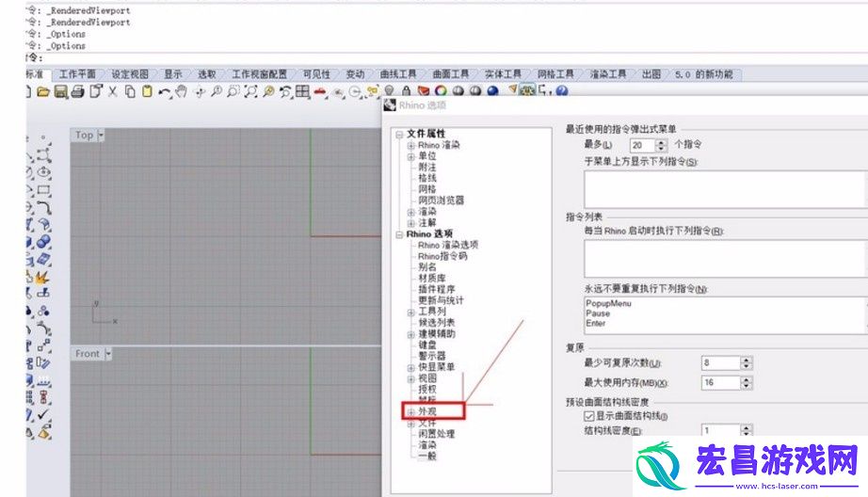Expand the 单位 tree node
The image size is (868, 497).
pyautogui.click(x=410, y=156)
